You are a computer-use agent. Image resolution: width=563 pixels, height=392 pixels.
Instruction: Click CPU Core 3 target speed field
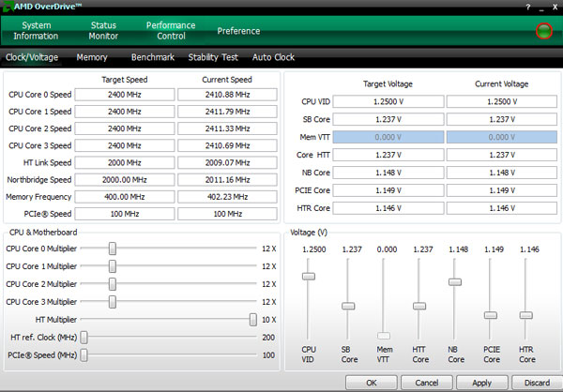[125, 145]
